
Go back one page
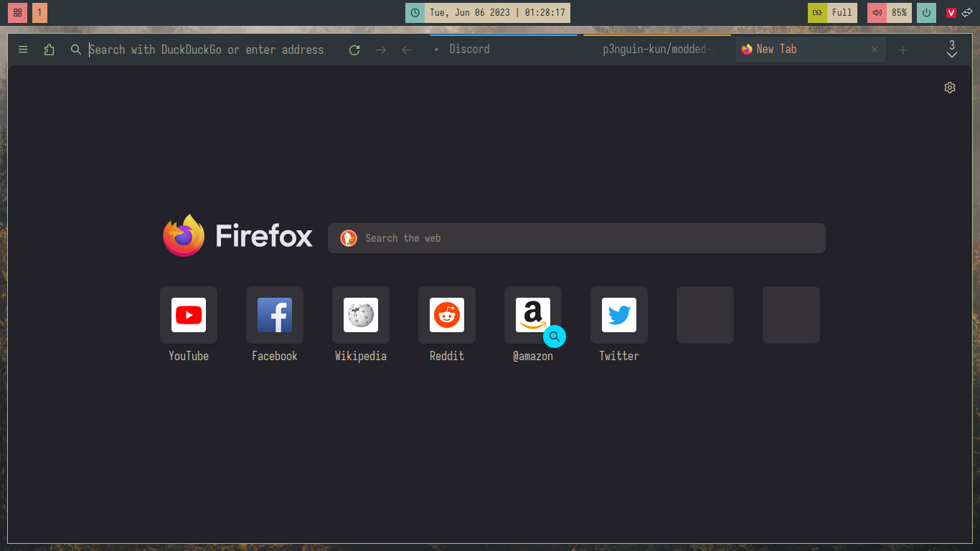(x=407, y=50)
